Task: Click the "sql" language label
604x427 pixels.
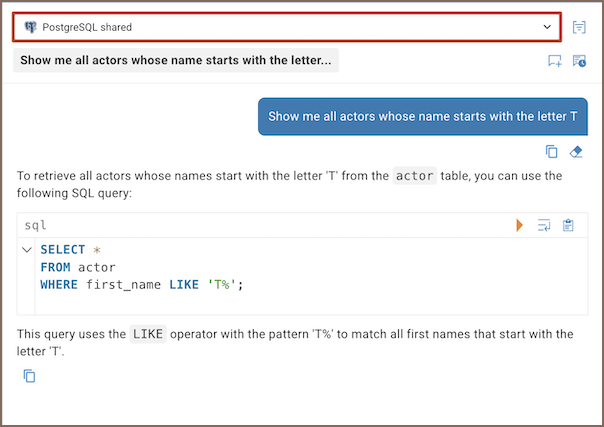Action: point(36,226)
